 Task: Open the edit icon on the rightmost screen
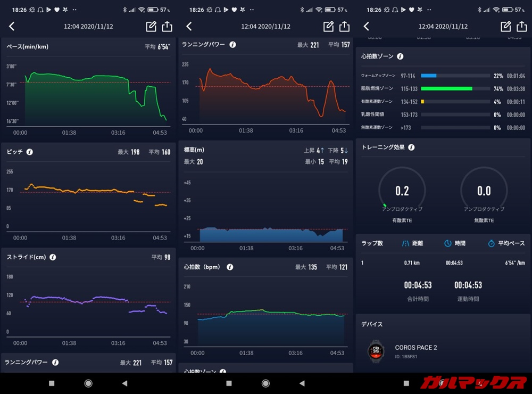[505, 27]
